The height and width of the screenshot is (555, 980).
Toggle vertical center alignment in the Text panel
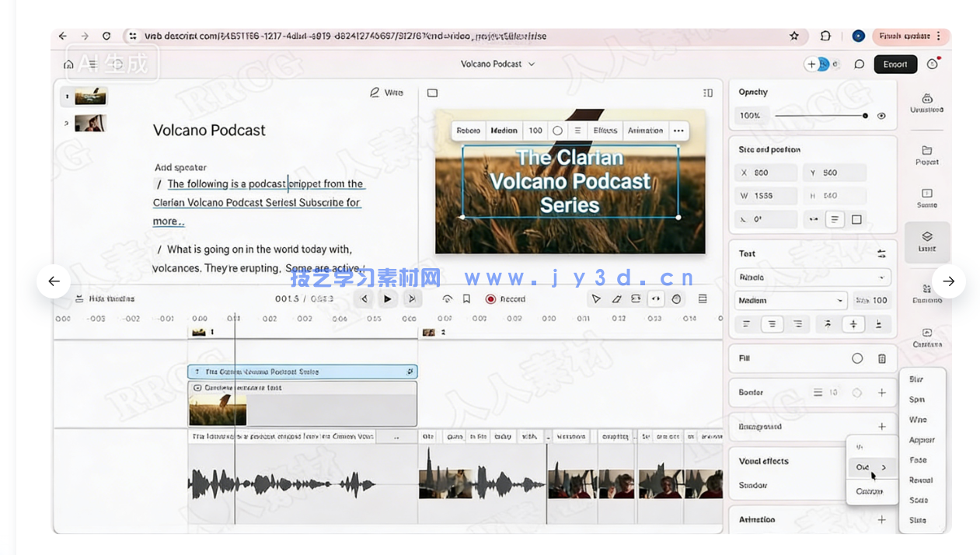[x=853, y=324]
